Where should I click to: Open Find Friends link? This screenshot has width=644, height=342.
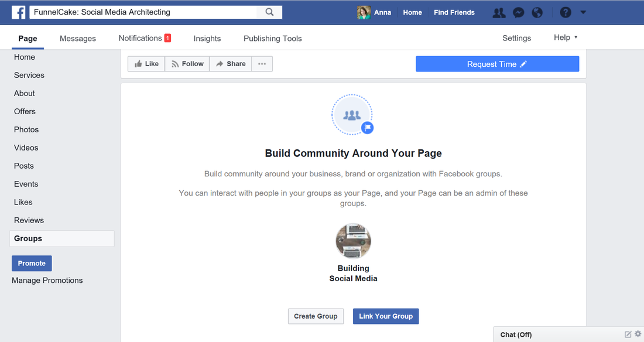tap(454, 12)
